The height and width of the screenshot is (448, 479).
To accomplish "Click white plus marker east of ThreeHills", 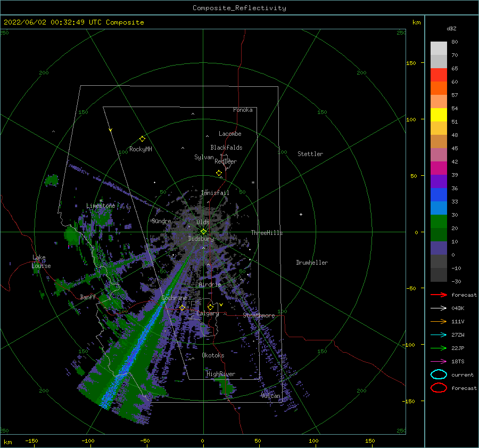I will pyautogui.click(x=301, y=214).
